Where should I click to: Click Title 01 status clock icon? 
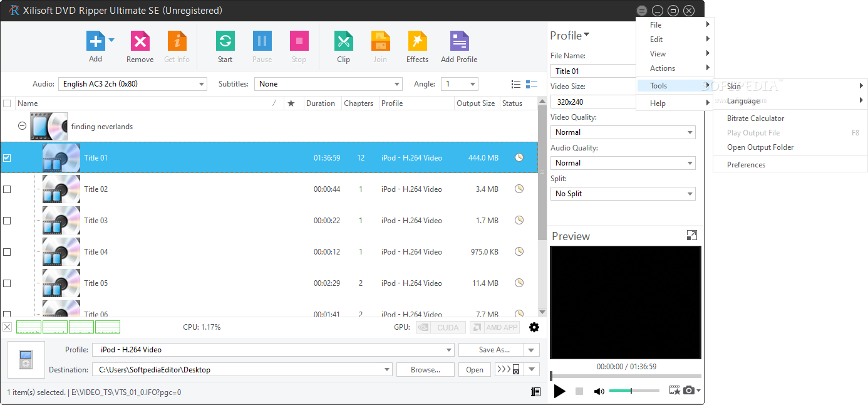click(x=519, y=157)
